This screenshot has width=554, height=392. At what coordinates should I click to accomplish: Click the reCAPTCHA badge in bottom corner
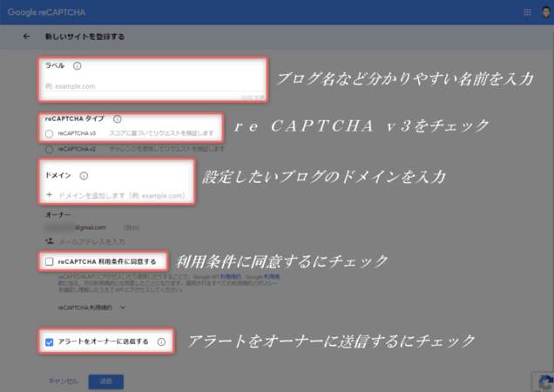coord(542,380)
